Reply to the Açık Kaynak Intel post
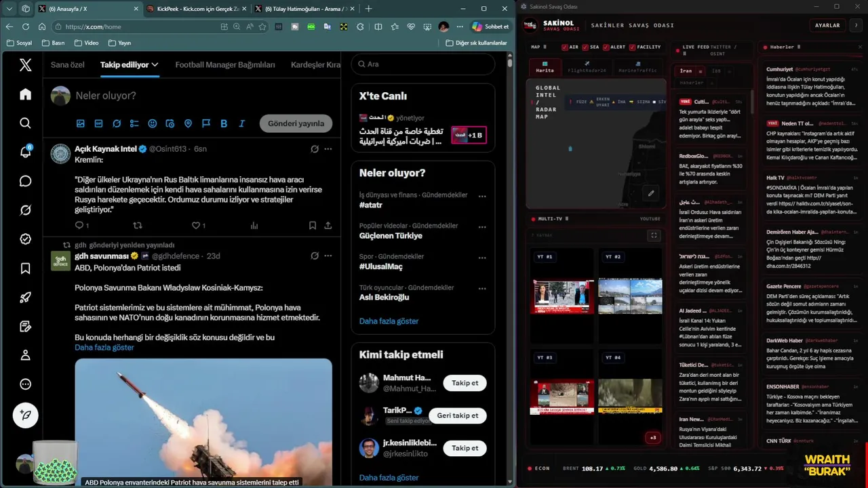 [x=81, y=225]
